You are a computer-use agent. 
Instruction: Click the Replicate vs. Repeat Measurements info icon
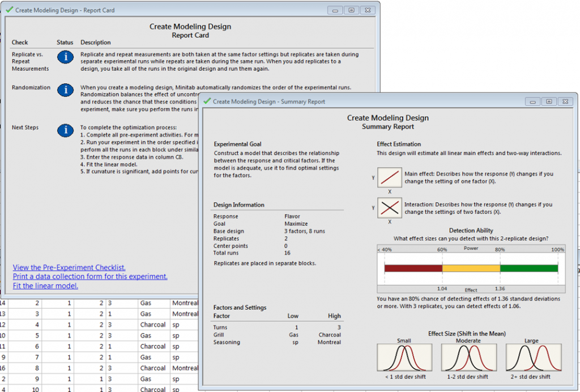click(x=66, y=57)
